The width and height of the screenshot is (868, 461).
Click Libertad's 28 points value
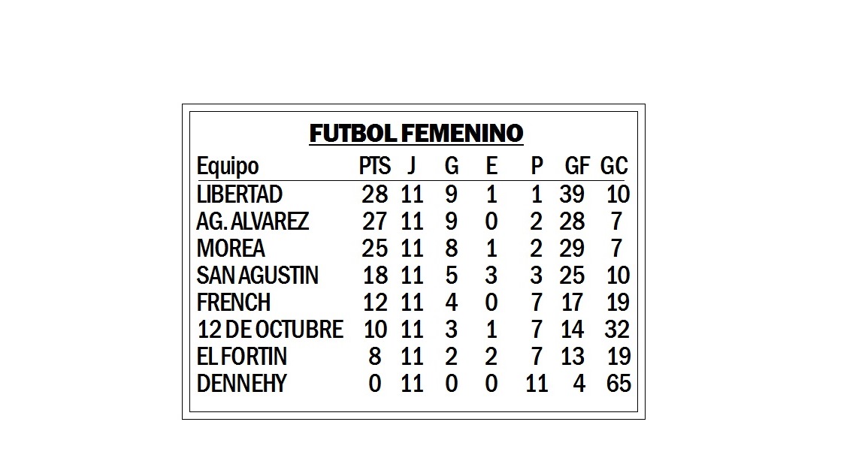click(x=375, y=194)
